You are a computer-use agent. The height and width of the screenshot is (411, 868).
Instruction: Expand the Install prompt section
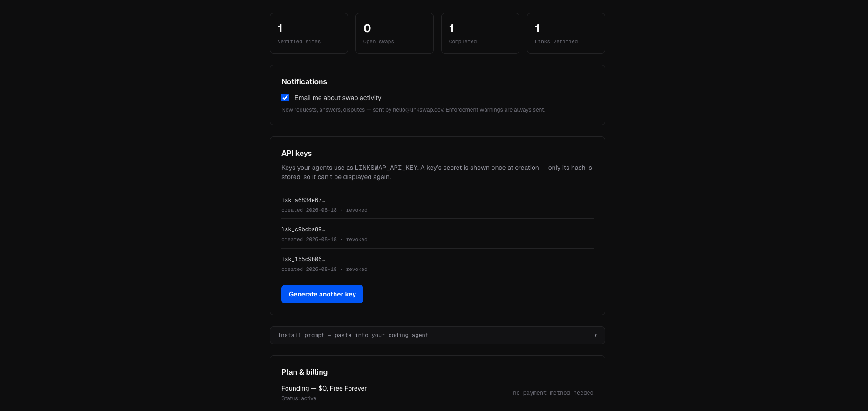[x=437, y=335]
